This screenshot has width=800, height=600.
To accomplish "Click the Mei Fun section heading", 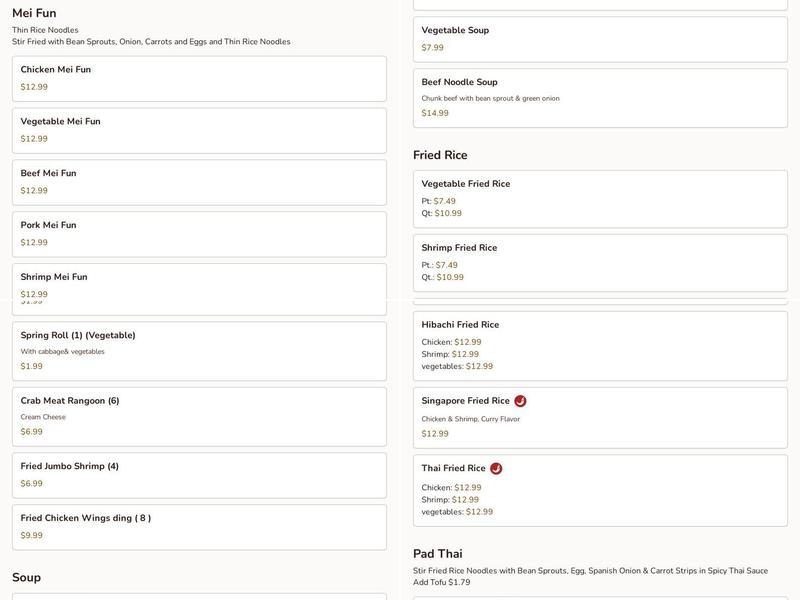I will (x=34, y=13).
